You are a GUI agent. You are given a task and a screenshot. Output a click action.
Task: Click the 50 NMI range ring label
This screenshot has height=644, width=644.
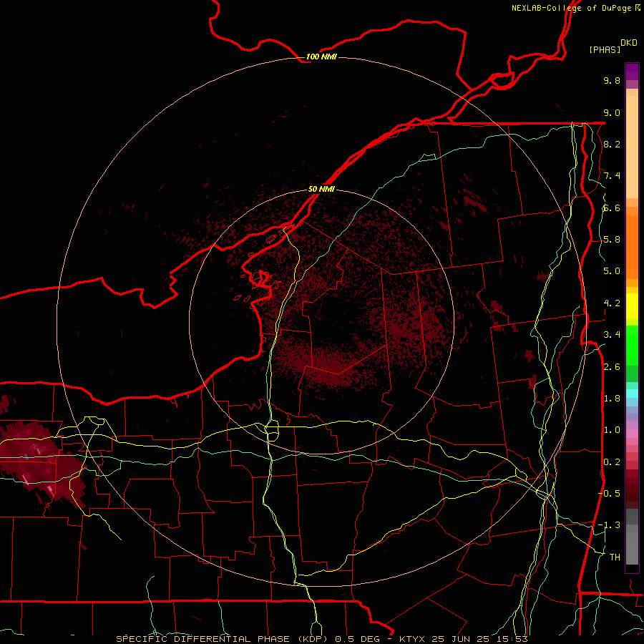click(x=321, y=189)
